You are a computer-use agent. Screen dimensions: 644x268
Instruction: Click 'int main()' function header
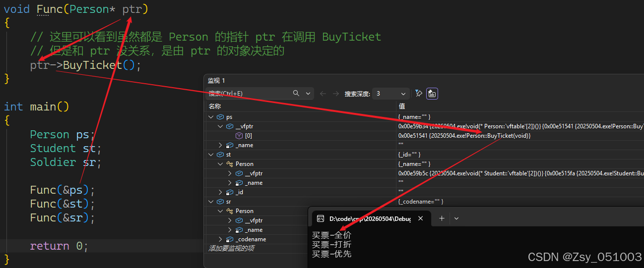[x=36, y=107]
